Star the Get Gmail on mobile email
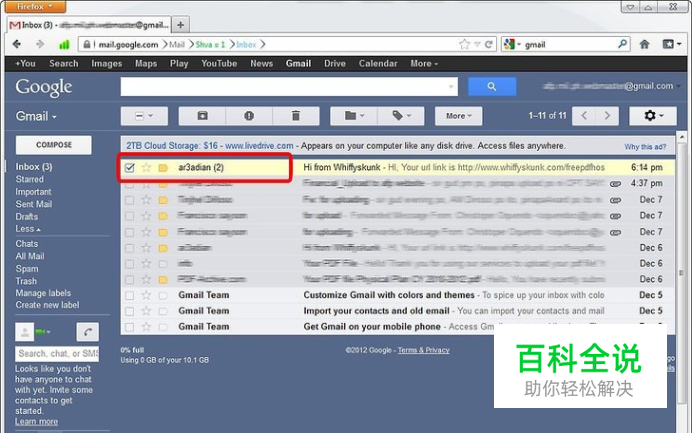Screen dimensions: 692x433 pos(146,327)
